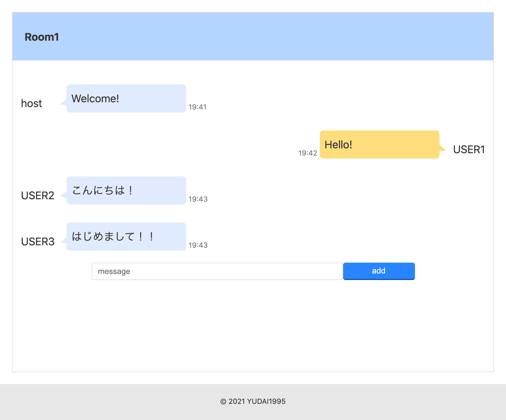The height and width of the screenshot is (420, 506).
Task: Select the host username label
Action: click(x=31, y=104)
